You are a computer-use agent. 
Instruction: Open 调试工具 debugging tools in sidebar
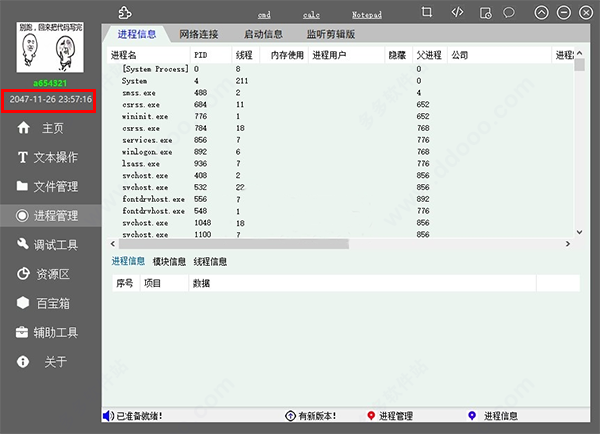53,244
